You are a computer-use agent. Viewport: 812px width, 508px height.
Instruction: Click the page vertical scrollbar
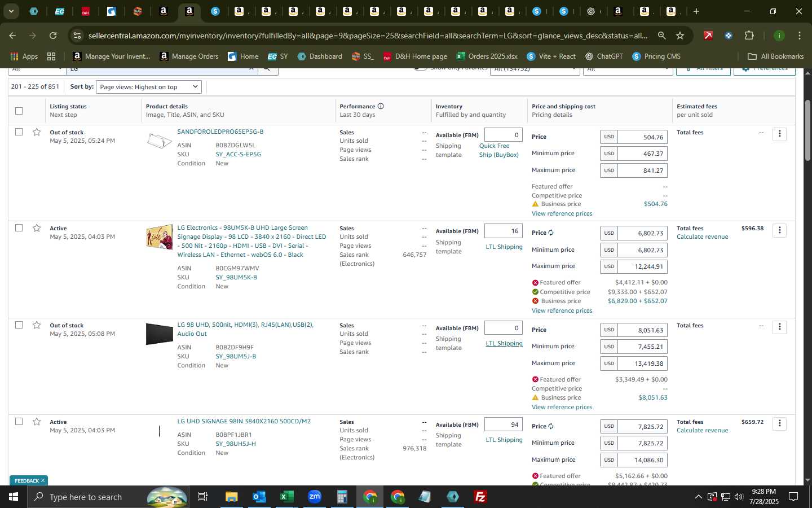tap(807, 130)
